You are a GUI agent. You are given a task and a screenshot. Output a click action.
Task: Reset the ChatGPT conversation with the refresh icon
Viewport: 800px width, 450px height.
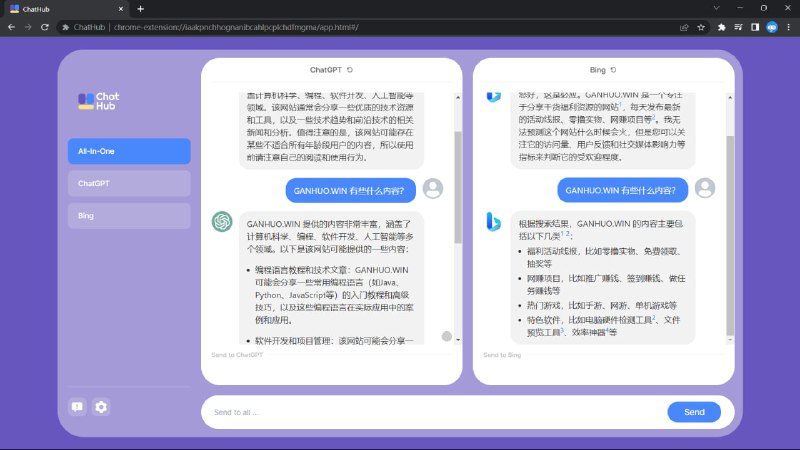(349, 70)
